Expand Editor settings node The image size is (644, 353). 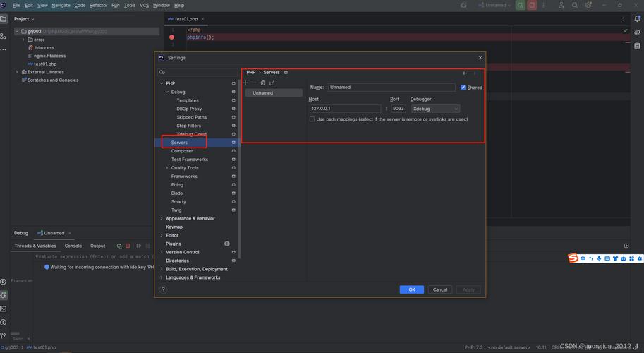[162, 236]
